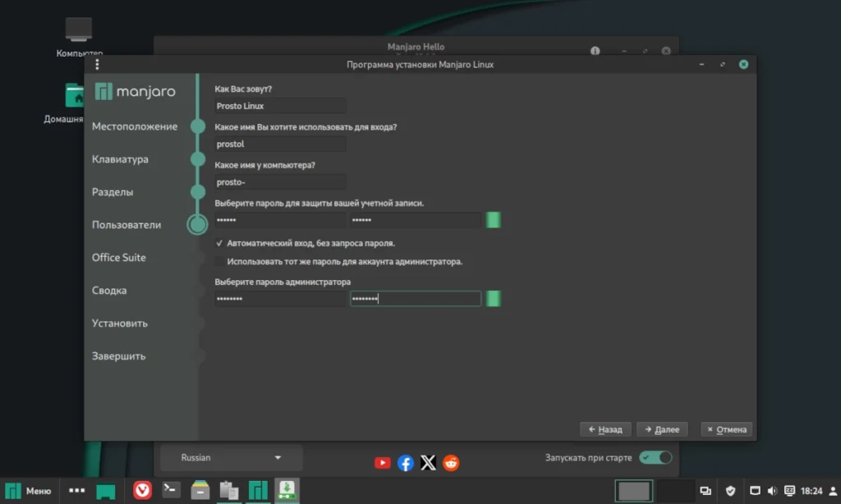
Task: Show the desktop via green taskbar icon
Action: [x=106, y=491]
